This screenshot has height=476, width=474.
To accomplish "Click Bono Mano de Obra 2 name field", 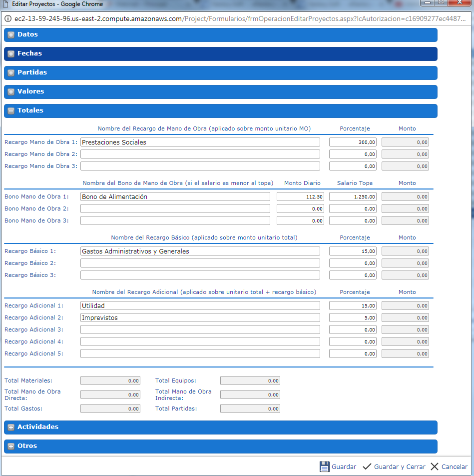I will coord(175,208).
